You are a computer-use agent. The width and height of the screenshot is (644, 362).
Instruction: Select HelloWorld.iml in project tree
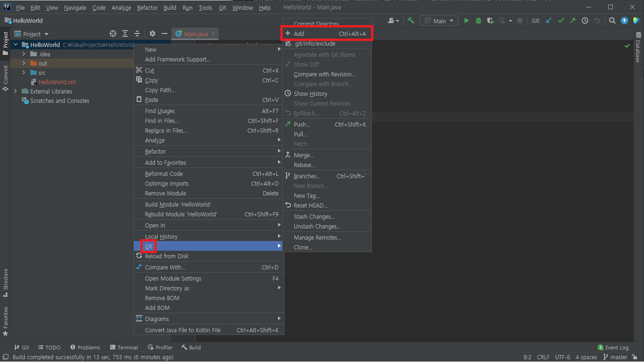[57, 82]
